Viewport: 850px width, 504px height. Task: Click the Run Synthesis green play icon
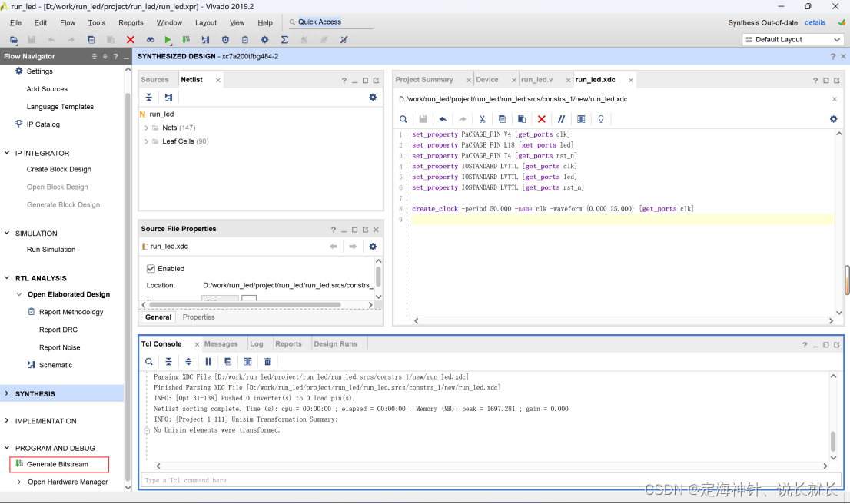[x=168, y=39]
